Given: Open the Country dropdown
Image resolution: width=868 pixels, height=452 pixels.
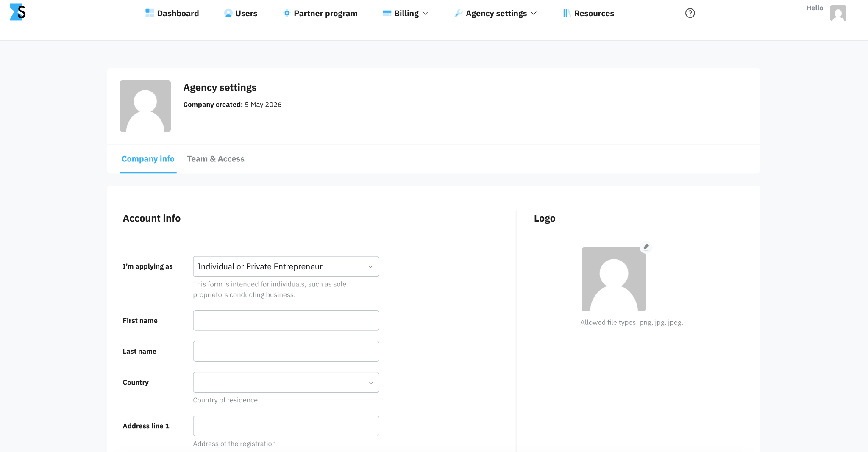Looking at the screenshot, I should tap(286, 382).
